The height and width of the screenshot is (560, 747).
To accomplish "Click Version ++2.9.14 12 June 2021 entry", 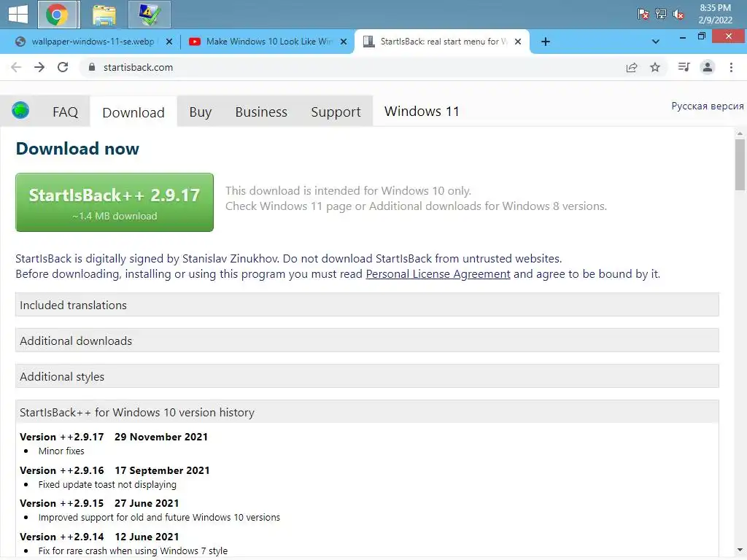I will (99, 537).
